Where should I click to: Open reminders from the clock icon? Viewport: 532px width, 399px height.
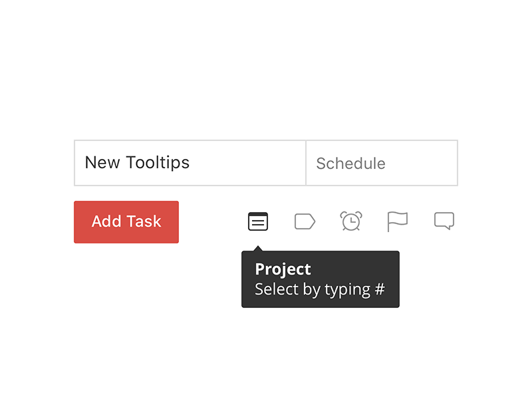click(x=351, y=221)
